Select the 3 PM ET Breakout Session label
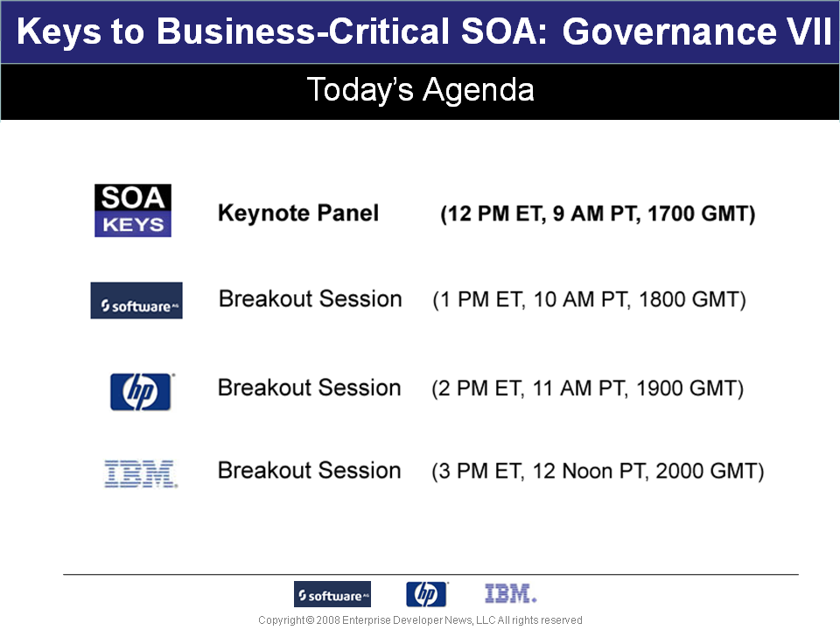 pos(309,471)
